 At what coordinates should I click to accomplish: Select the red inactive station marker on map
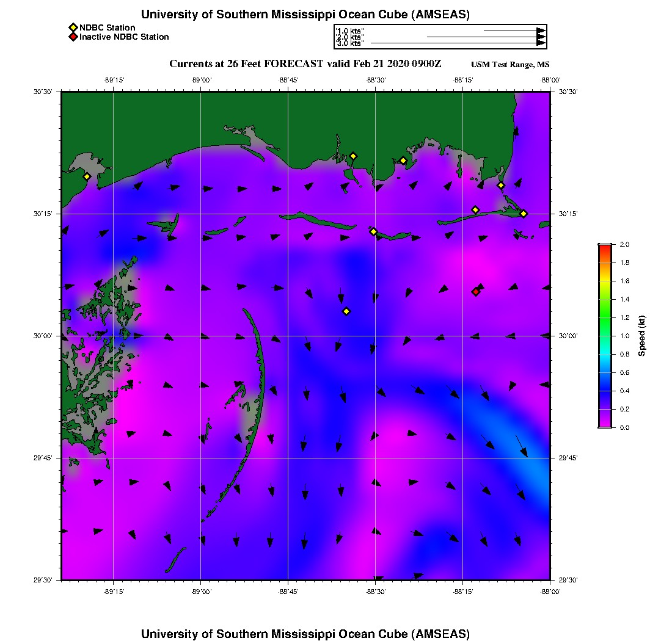475,292
